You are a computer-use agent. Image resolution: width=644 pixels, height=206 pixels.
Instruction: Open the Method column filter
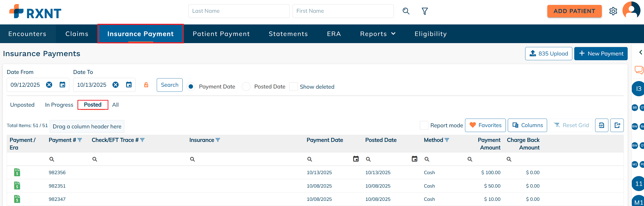447,140
